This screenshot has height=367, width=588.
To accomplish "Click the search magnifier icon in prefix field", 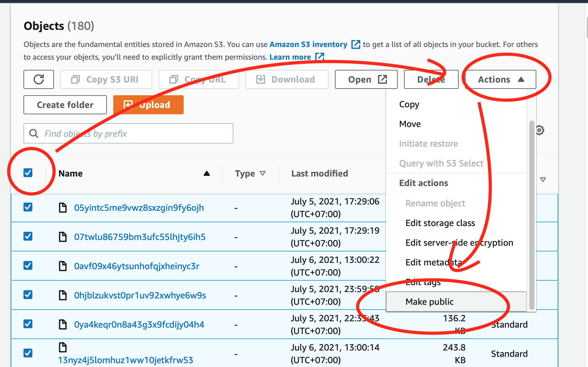I will coord(34,134).
